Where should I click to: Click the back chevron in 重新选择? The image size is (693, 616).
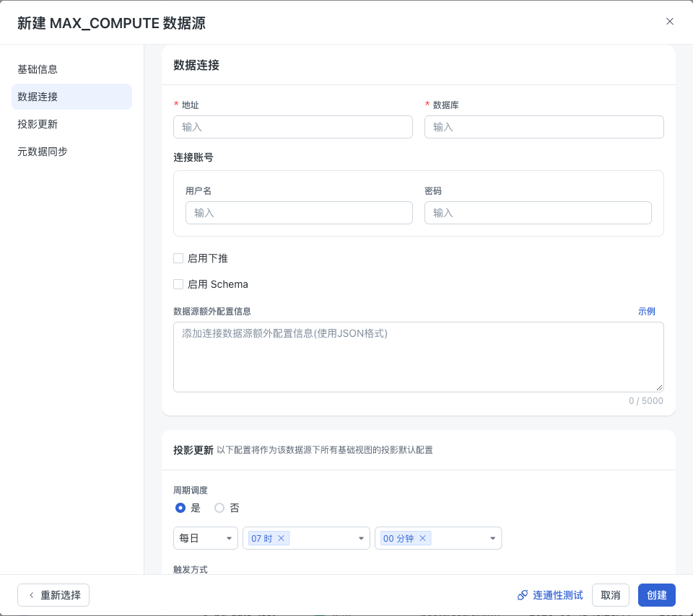click(31, 595)
